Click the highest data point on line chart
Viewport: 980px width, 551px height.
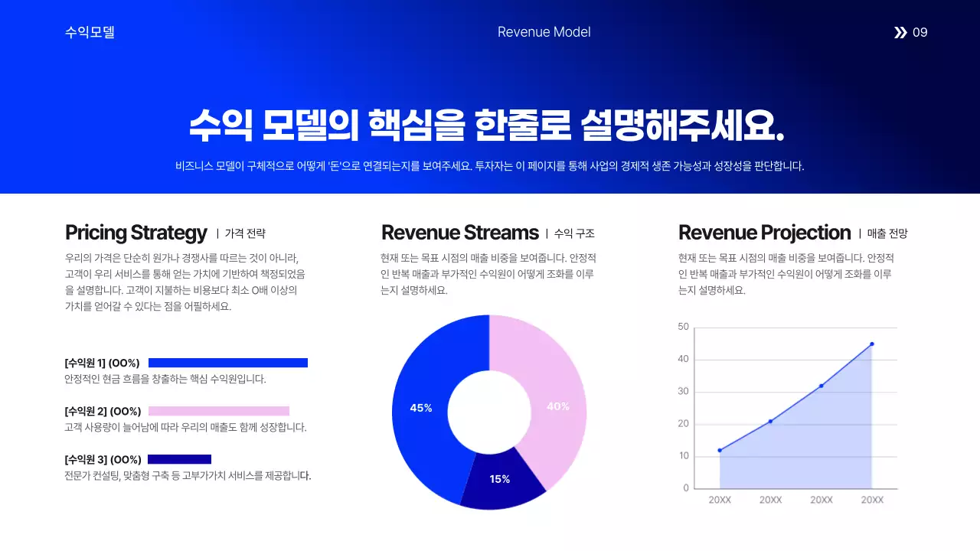click(x=872, y=345)
